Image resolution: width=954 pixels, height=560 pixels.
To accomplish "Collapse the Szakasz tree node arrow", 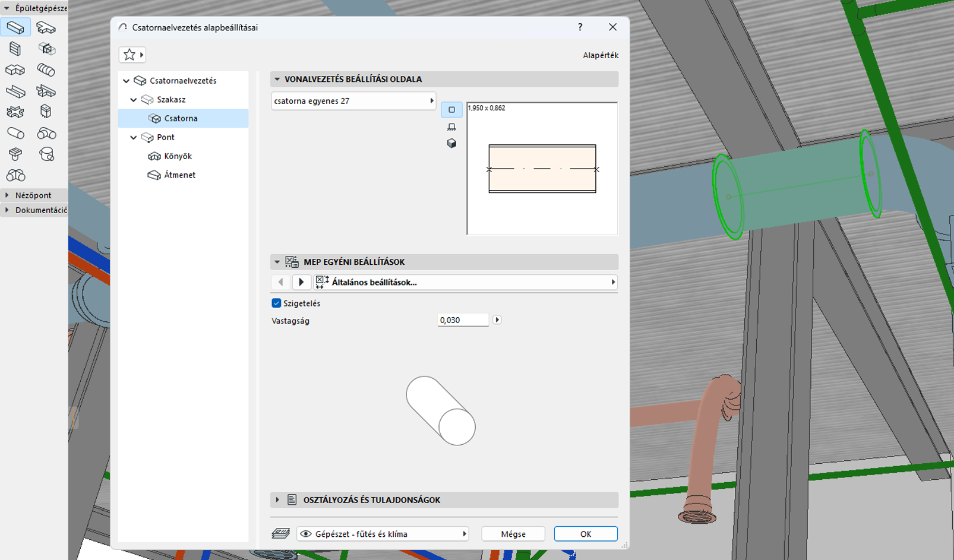I will 134,100.
